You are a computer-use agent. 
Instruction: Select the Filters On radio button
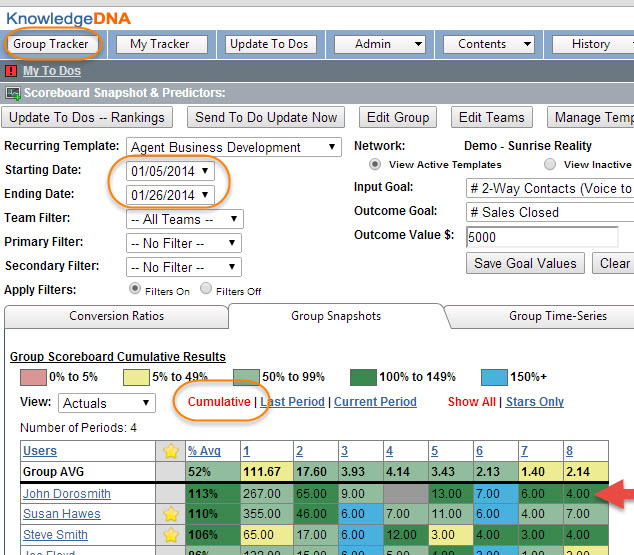136,289
